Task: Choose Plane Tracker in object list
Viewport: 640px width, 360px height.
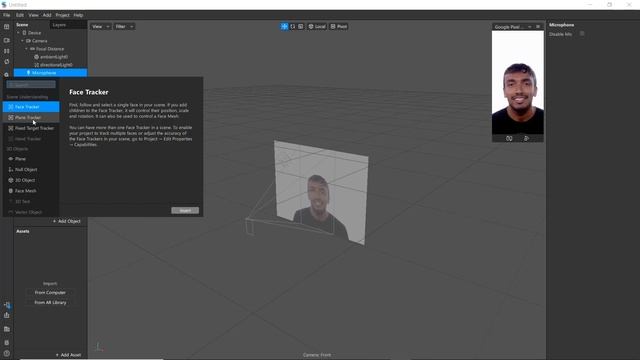Action: click(x=31, y=118)
